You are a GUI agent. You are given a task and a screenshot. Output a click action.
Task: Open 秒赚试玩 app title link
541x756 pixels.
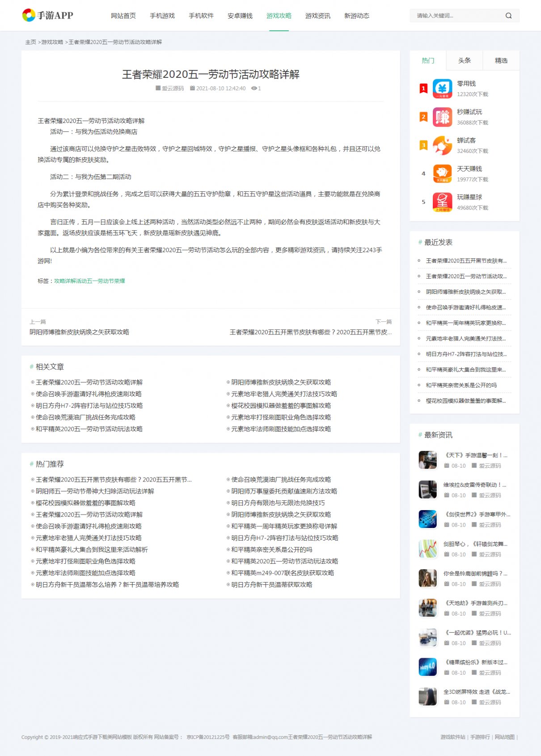469,112
